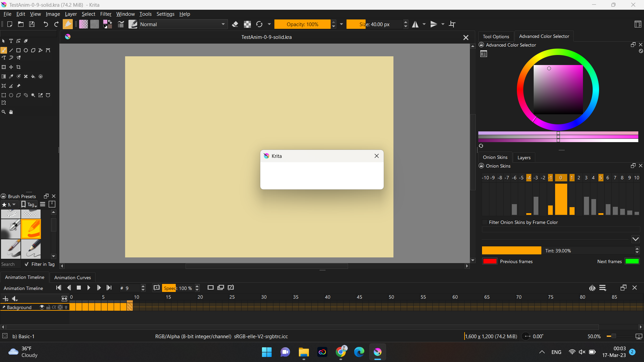Play the animation from the timeline

click(89, 288)
